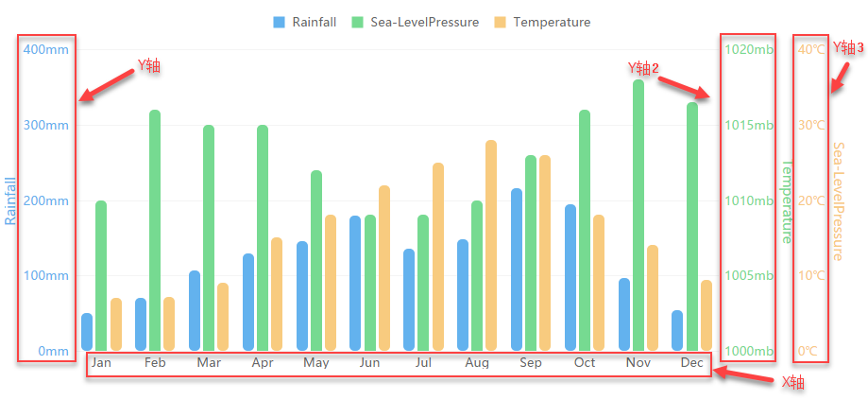This screenshot has height=400, width=868.
Task: Click the orange Temperature bar for Aug
Action: (491, 245)
